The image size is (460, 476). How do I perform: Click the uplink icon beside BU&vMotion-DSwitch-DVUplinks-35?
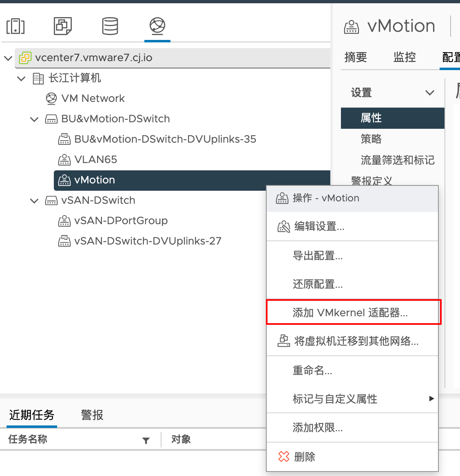[64, 139]
